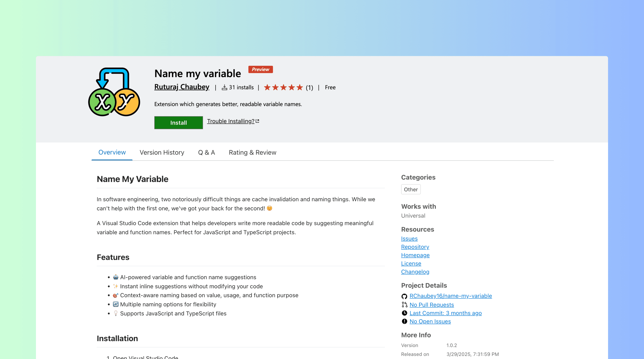Image resolution: width=644 pixels, height=359 pixels.
Task: Click the download icon next to 31 installs
Action: 225,87
